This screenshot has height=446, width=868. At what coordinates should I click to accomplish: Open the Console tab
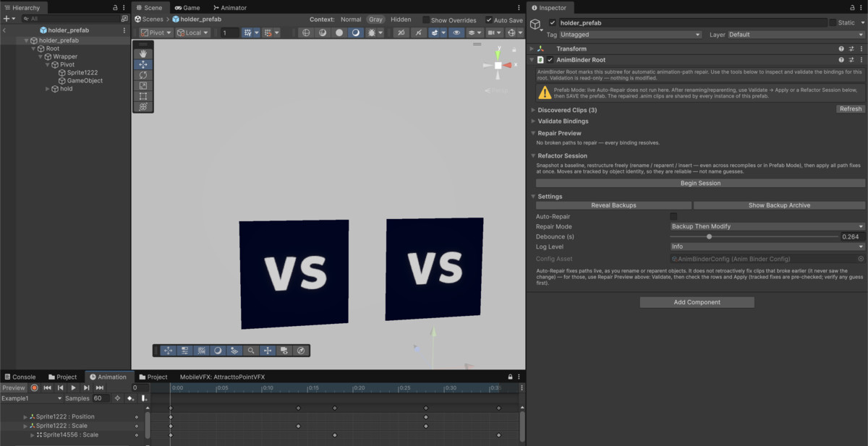(20, 377)
